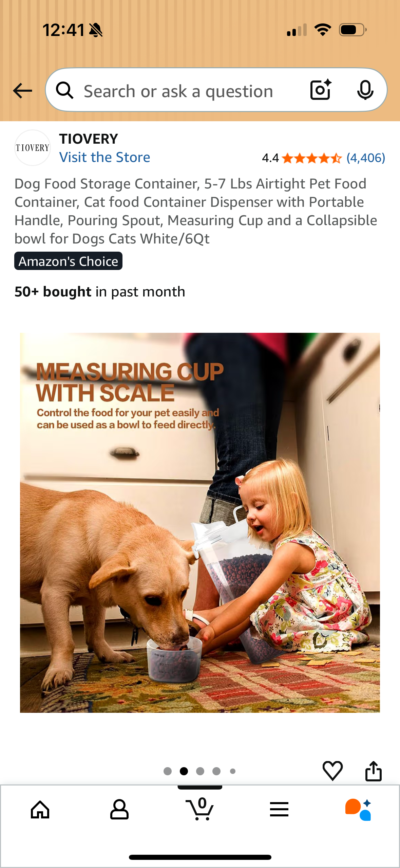This screenshot has height=868, width=400.
Task: Open Rufus AI assistant icon
Action: [358, 810]
